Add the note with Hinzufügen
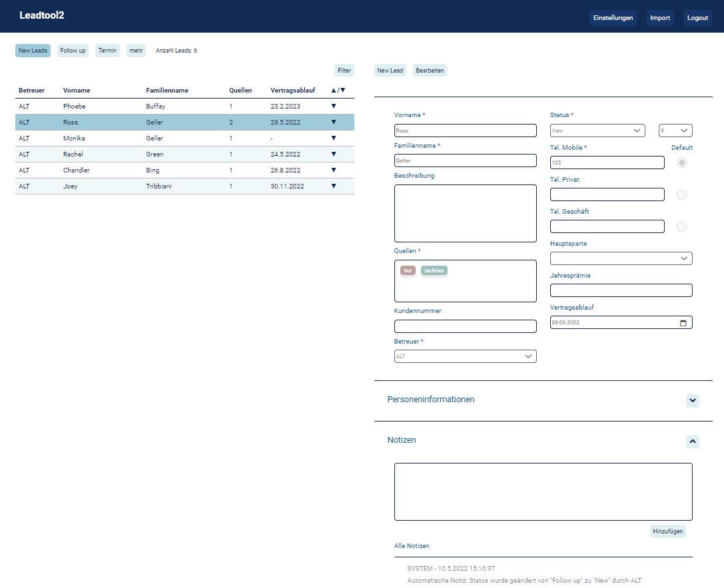This screenshot has height=588, width=724. [x=667, y=531]
